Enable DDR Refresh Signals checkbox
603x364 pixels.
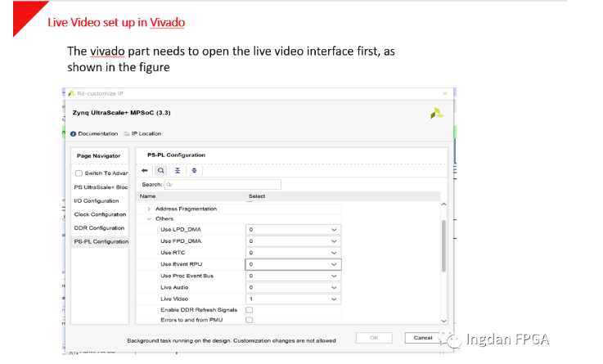250,310
